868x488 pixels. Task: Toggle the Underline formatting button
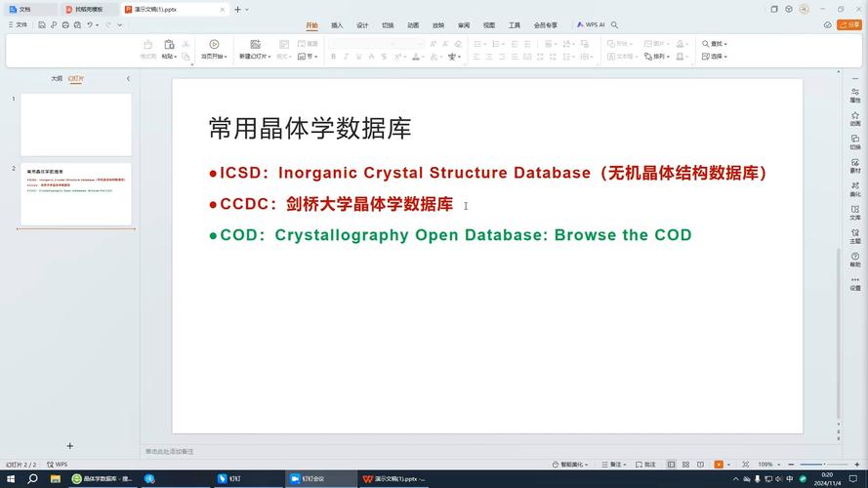[x=358, y=57]
